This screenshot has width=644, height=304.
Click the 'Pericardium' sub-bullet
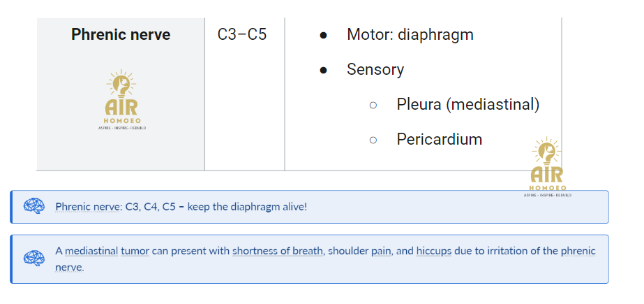coord(440,140)
